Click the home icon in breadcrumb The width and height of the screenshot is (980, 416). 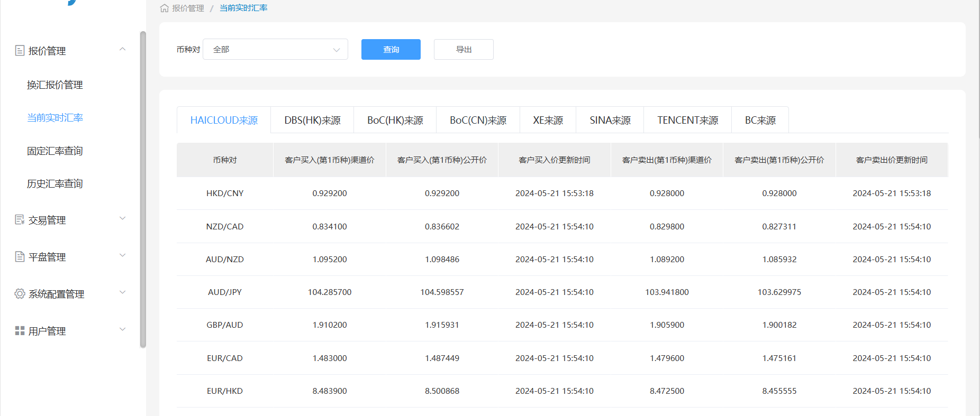click(165, 8)
